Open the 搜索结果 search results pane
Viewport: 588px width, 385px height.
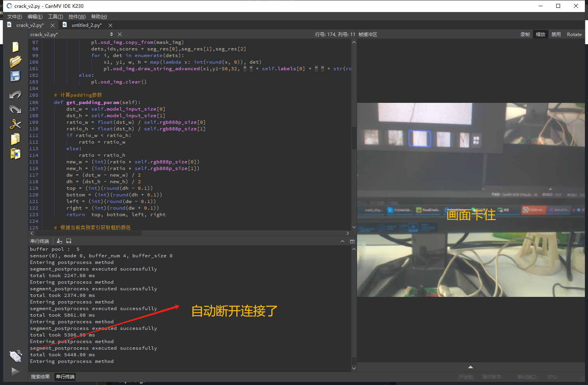pos(40,377)
